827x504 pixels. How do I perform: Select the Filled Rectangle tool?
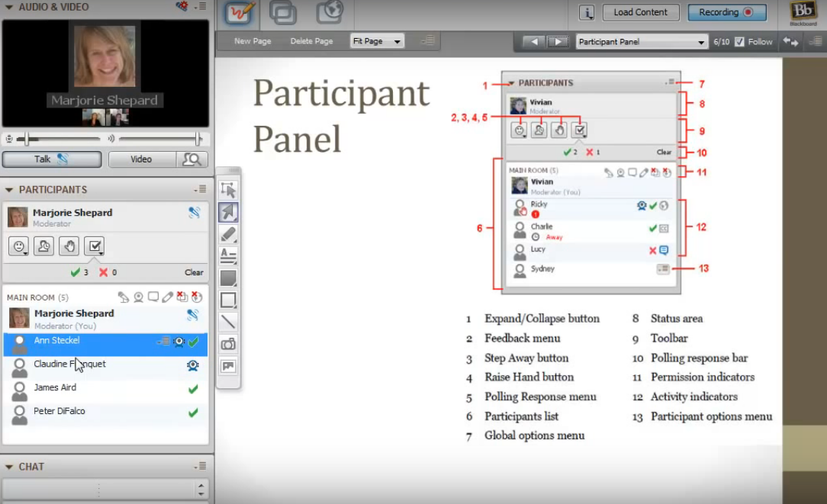[x=228, y=278]
